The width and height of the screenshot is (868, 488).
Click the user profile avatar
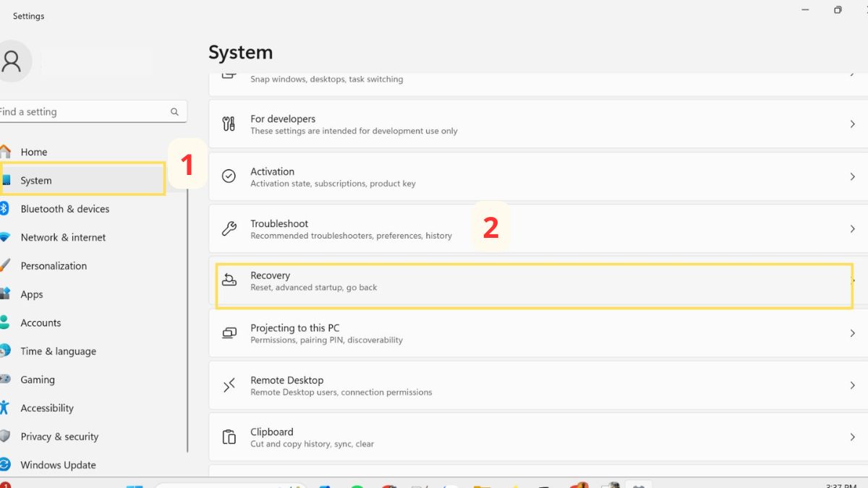click(13, 61)
